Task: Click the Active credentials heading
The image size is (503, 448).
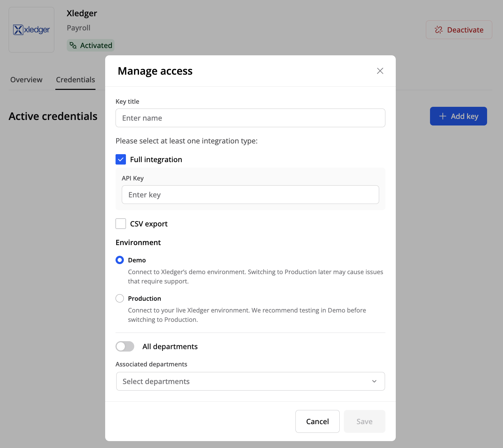Action: pyautogui.click(x=53, y=116)
